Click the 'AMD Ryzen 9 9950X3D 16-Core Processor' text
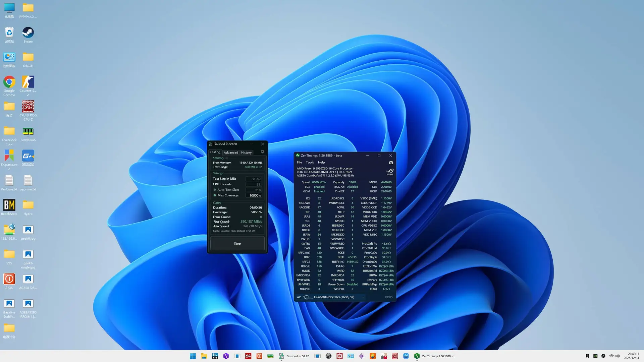 [x=324, y=169]
